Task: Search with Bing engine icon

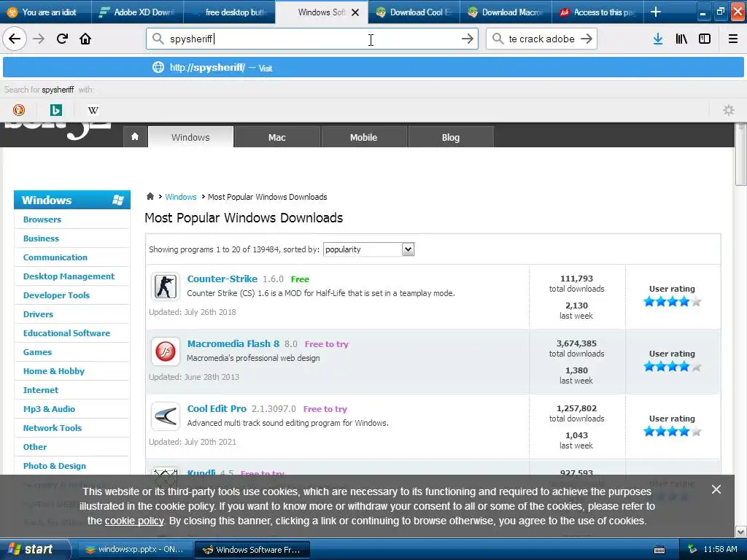Action: [55, 110]
